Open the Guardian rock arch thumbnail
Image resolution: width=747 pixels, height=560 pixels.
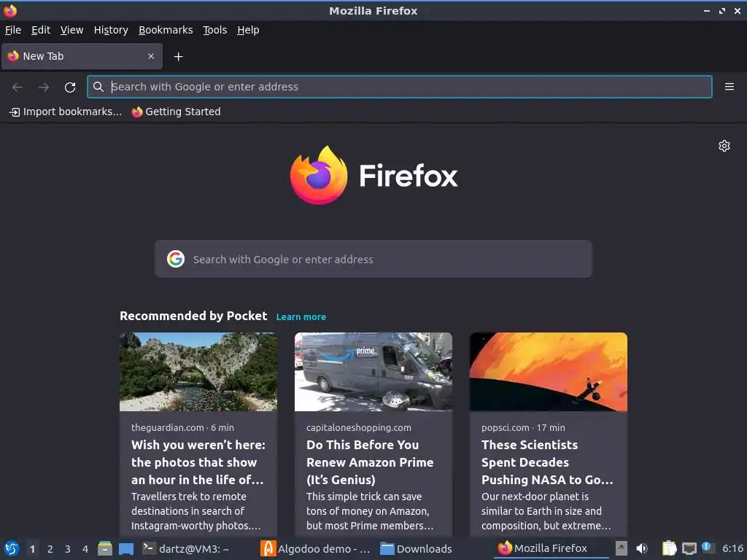198,372
